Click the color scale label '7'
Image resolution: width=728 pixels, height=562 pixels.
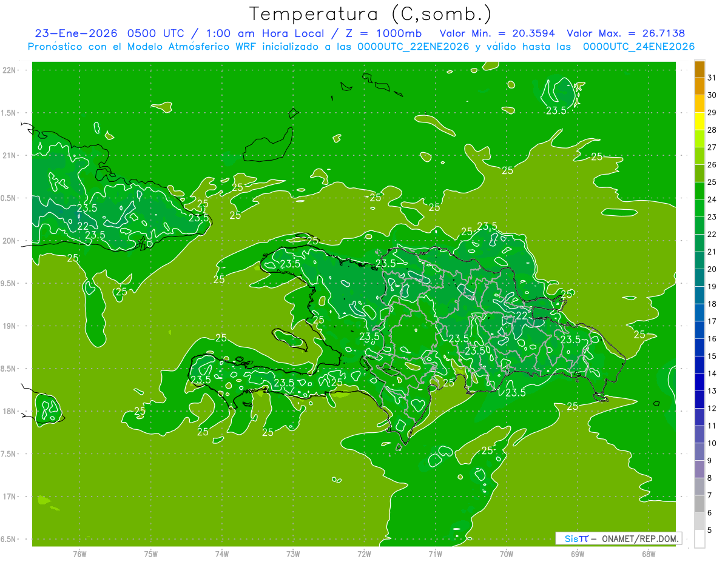point(709,495)
